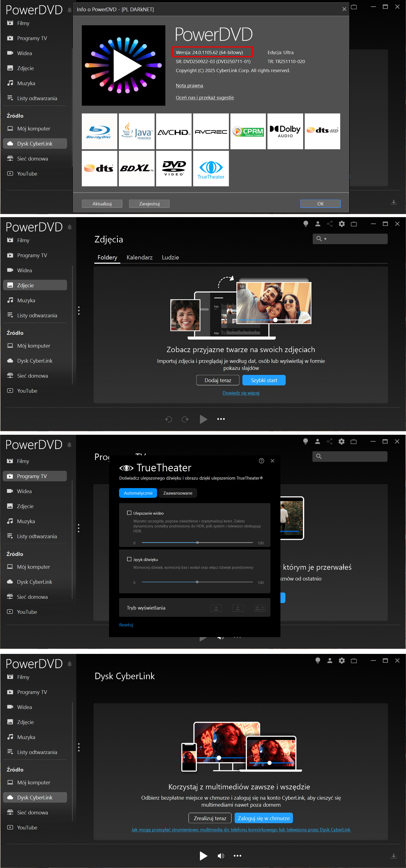This screenshot has height=868, width=406.
Task: Switch to the Ludzie tab
Action: point(170,257)
